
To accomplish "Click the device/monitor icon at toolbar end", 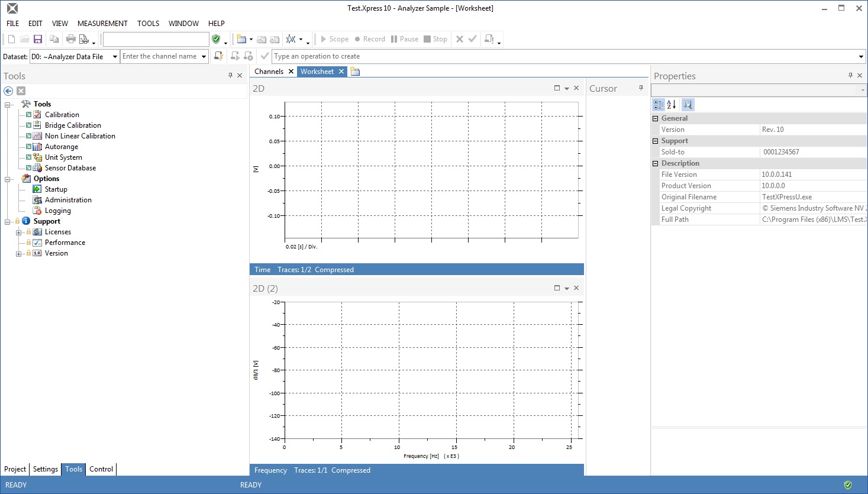I will 489,39.
